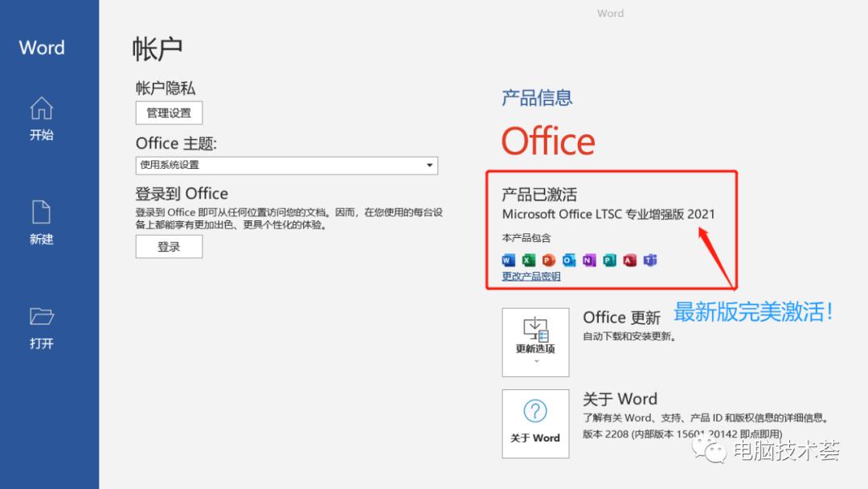Click the Microsoft Office LTSC 专业增强版 2021 text
Image resolution: width=868 pixels, height=489 pixels.
[x=608, y=214]
